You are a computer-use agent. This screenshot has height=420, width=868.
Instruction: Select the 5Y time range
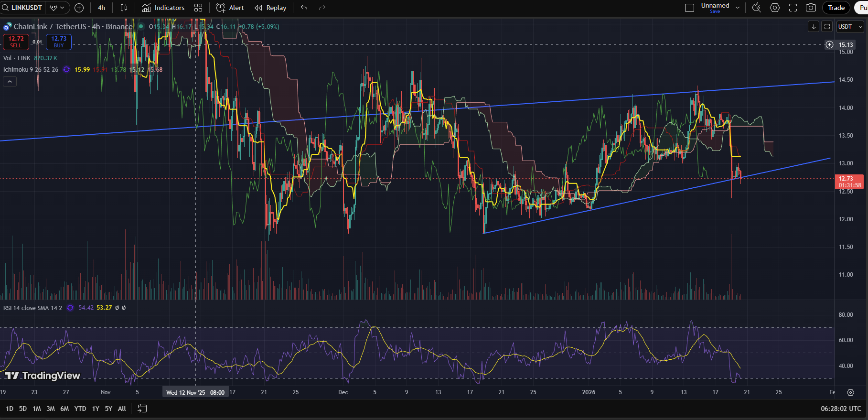click(108, 409)
